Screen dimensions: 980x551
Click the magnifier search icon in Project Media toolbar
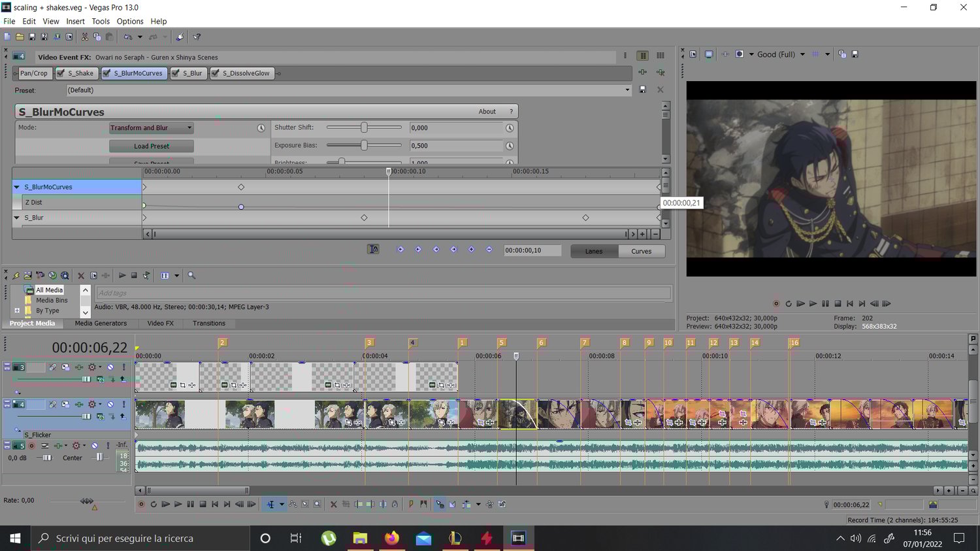coord(191,276)
